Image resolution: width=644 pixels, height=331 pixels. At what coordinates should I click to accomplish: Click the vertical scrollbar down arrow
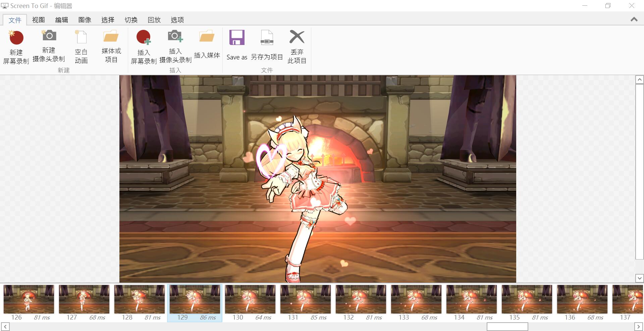[x=640, y=278]
